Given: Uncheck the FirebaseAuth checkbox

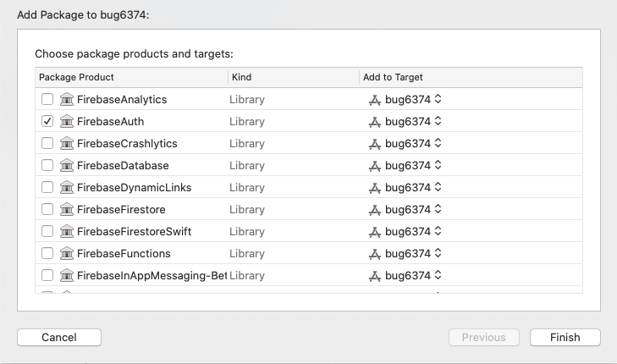Looking at the screenshot, I should tap(47, 121).
